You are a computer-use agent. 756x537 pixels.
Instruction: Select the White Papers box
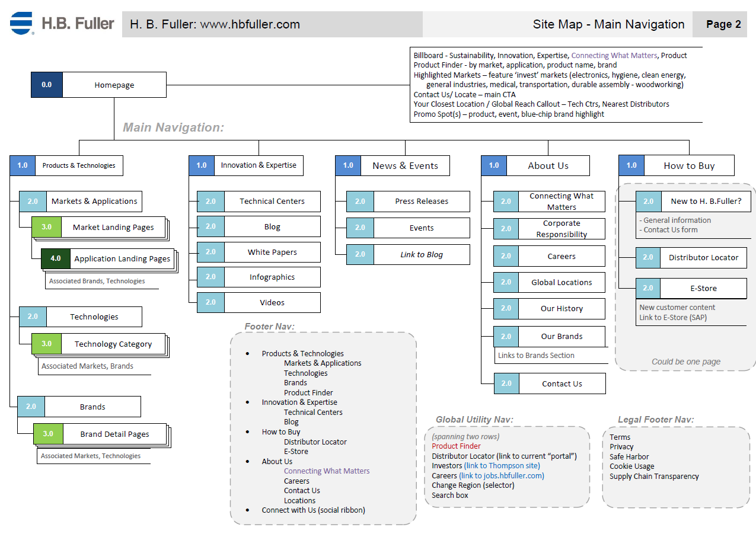click(x=259, y=252)
